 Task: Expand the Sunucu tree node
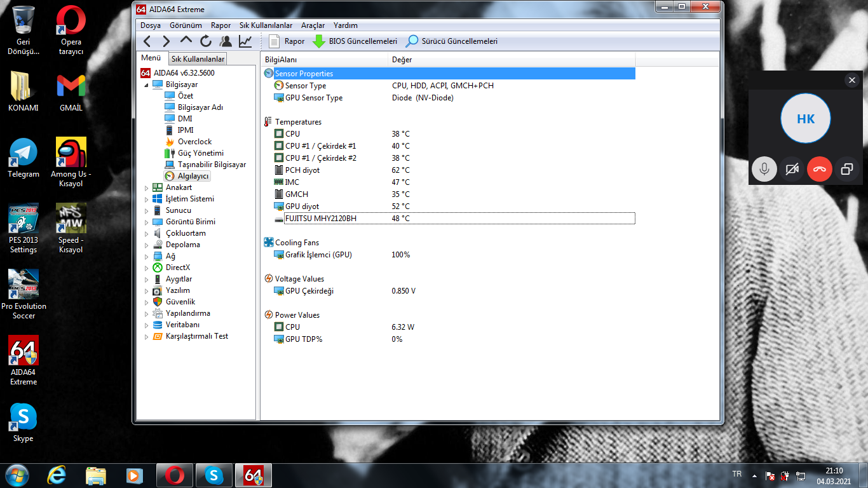(x=146, y=210)
